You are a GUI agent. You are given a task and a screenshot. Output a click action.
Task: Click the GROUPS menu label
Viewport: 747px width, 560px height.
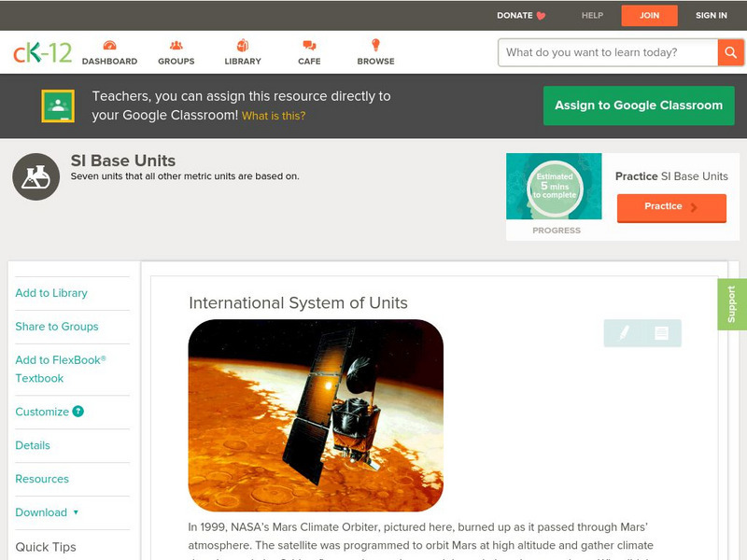pyautogui.click(x=176, y=62)
